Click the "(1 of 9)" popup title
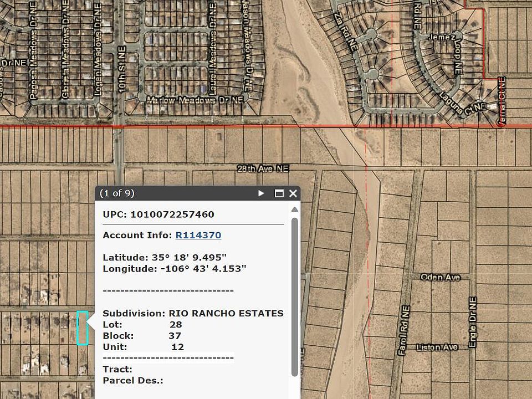Screen dimensions: 532x399 point(117,193)
